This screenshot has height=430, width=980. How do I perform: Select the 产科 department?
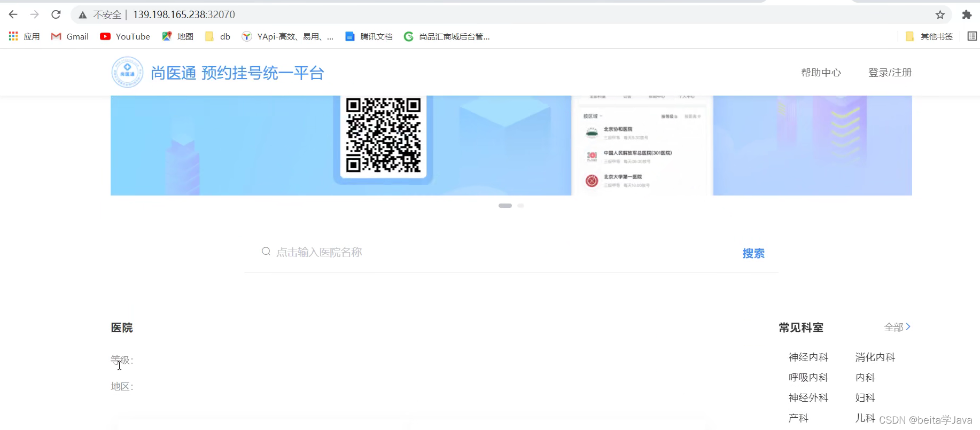798,418
